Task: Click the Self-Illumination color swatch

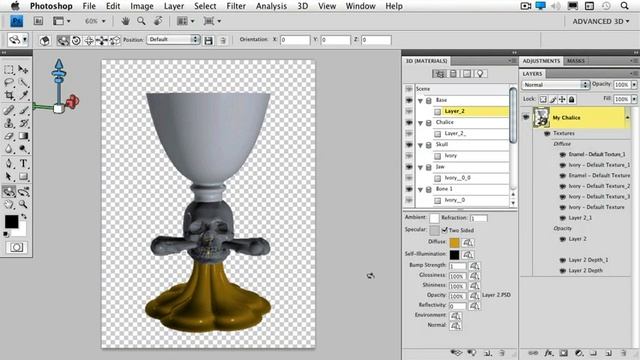Action: click(454, 255)
